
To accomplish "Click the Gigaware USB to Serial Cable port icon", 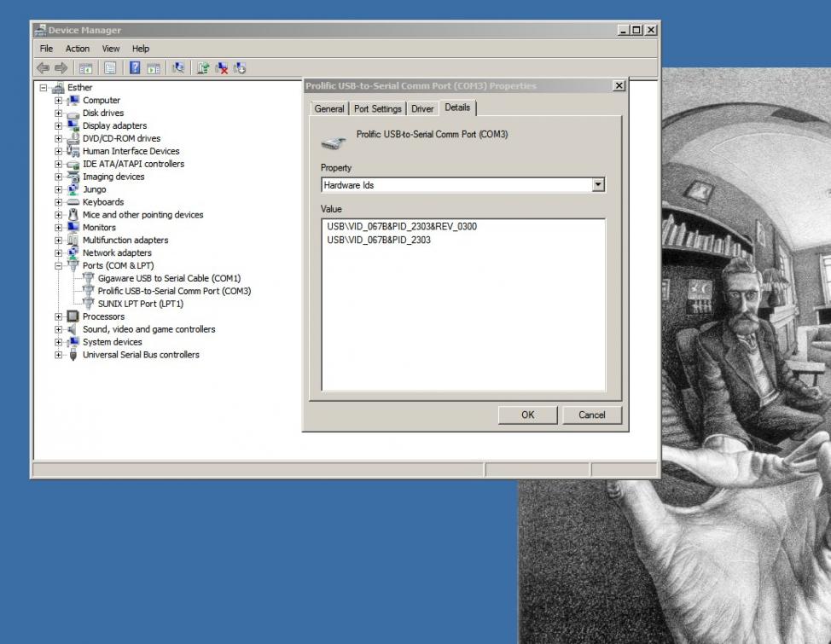I will point(89,278).
